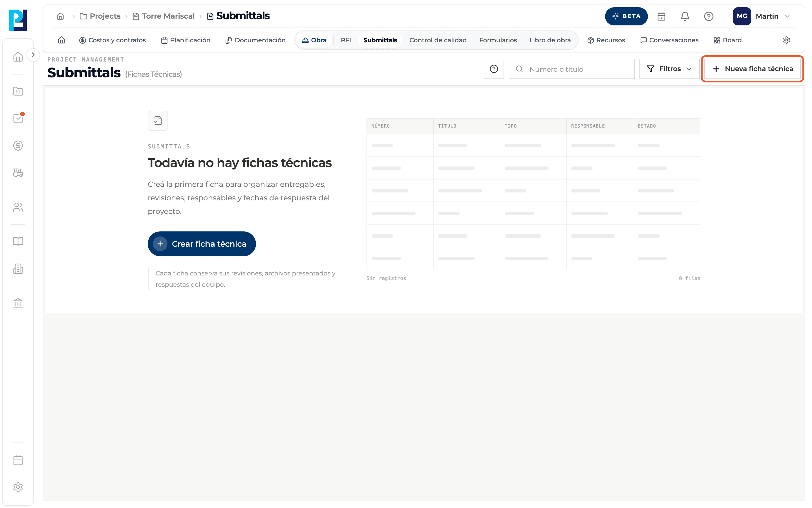Switch to the Control de calidad subtab
Screen dimensions: 812x508
(x=438, y=40)
